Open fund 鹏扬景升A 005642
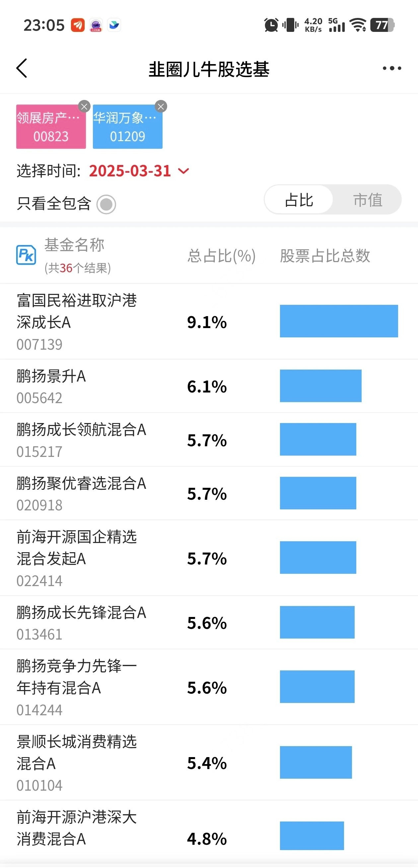 51,386
